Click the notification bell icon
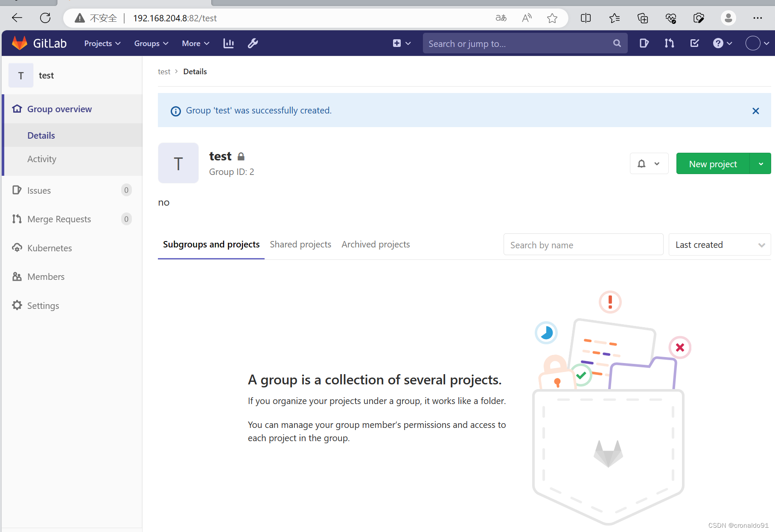This screenshot has width=775, height=532. pos(641,164)
